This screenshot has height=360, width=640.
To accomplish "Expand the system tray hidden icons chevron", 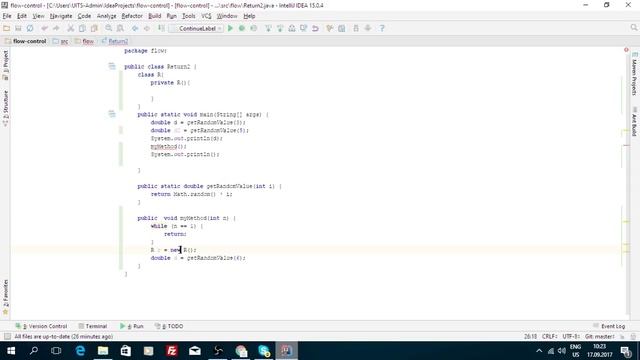I will [x=539, y=351].
